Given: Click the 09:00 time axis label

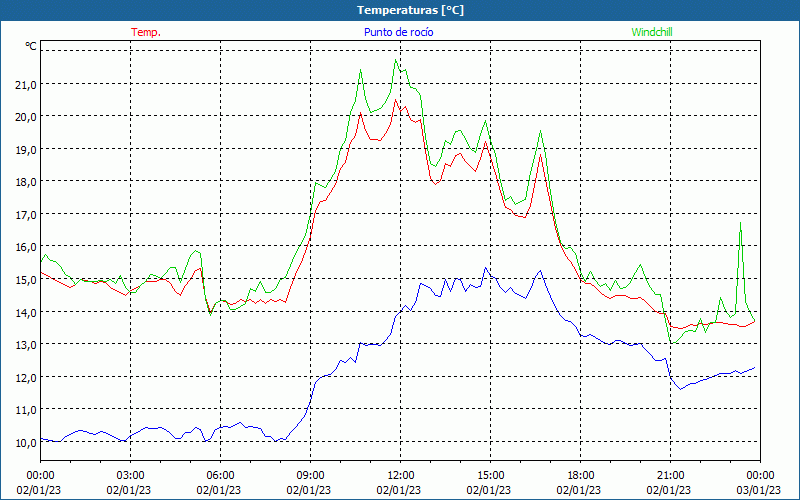Looking at the screenshot, I should (x=310, y=475).
